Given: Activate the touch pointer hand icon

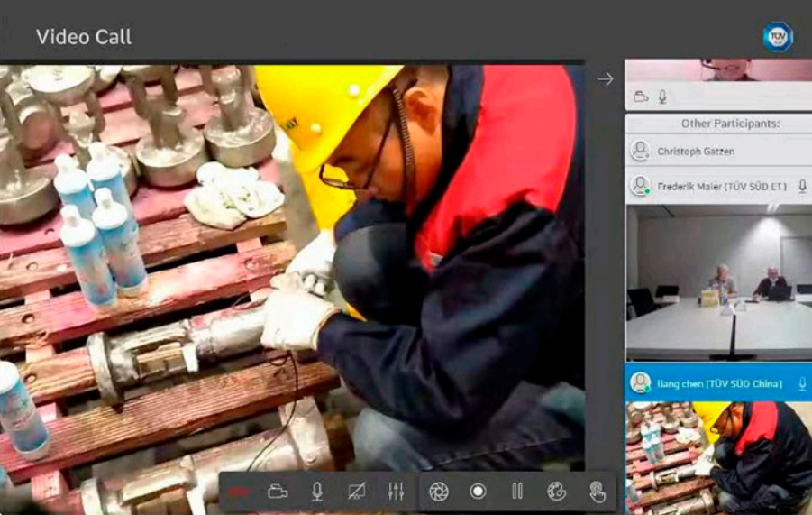Looking at the screenshot, I should pos(597,492).
